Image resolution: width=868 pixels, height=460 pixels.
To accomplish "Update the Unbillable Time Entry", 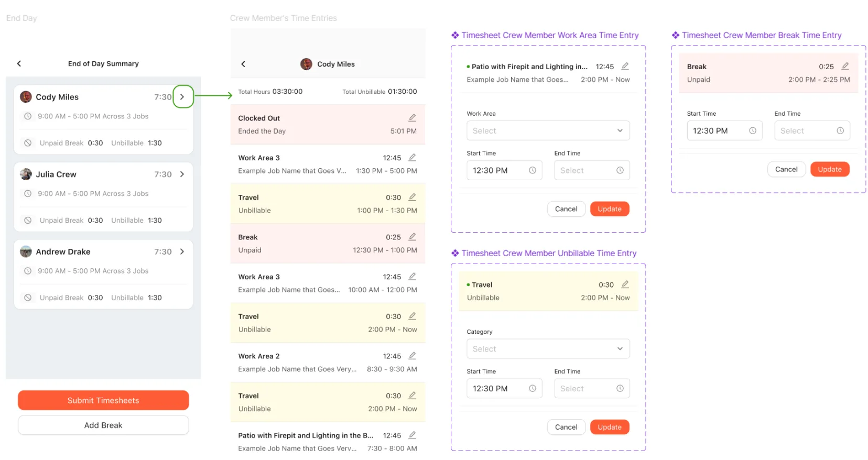I will (x=610, y=427).
